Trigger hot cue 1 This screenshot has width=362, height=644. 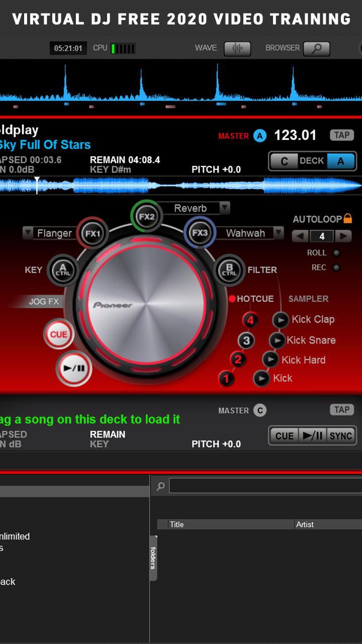click(227, 378)
